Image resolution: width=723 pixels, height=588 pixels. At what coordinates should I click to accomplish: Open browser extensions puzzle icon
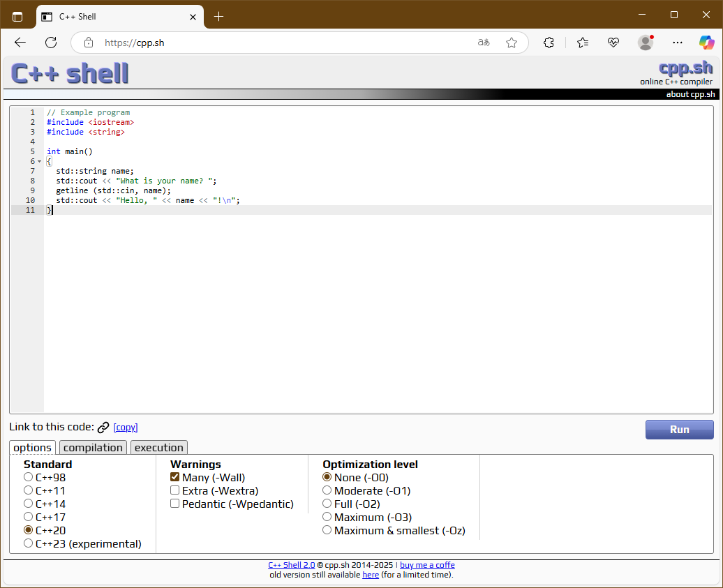549,43
